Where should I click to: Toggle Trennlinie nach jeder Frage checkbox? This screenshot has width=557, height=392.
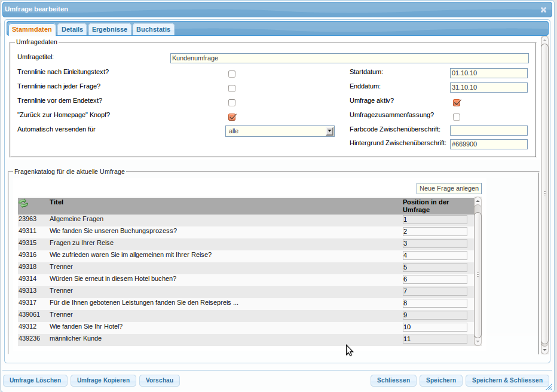232,88
